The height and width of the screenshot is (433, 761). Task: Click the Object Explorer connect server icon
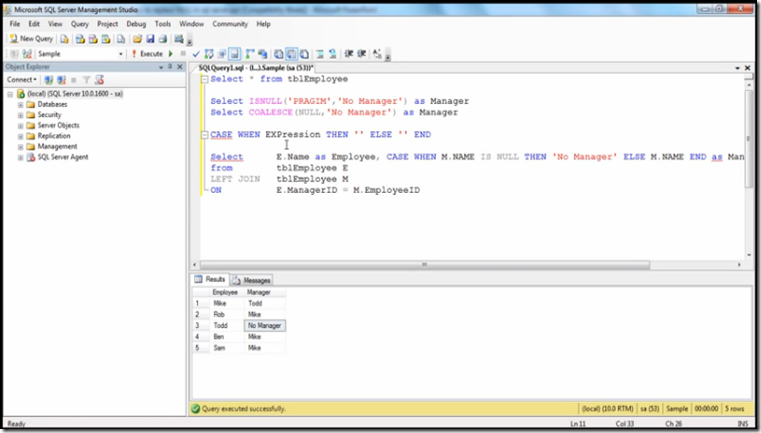coord(49,80)
